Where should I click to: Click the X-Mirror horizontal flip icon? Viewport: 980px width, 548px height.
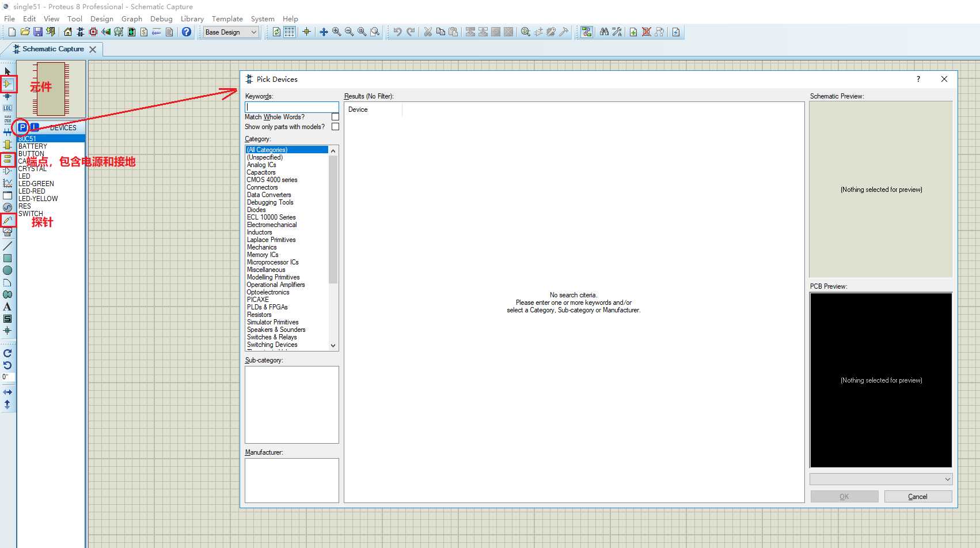7,392
